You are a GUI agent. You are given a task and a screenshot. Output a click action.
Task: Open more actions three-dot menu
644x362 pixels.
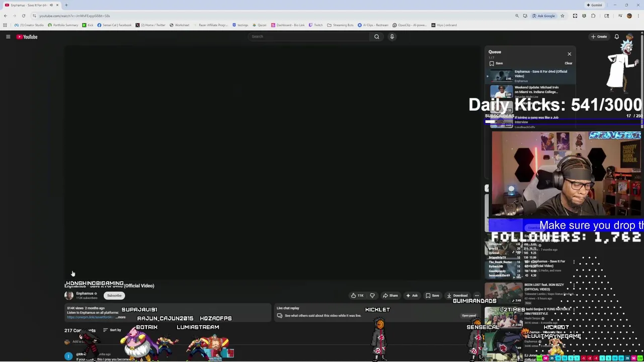(x=476, y=296)
